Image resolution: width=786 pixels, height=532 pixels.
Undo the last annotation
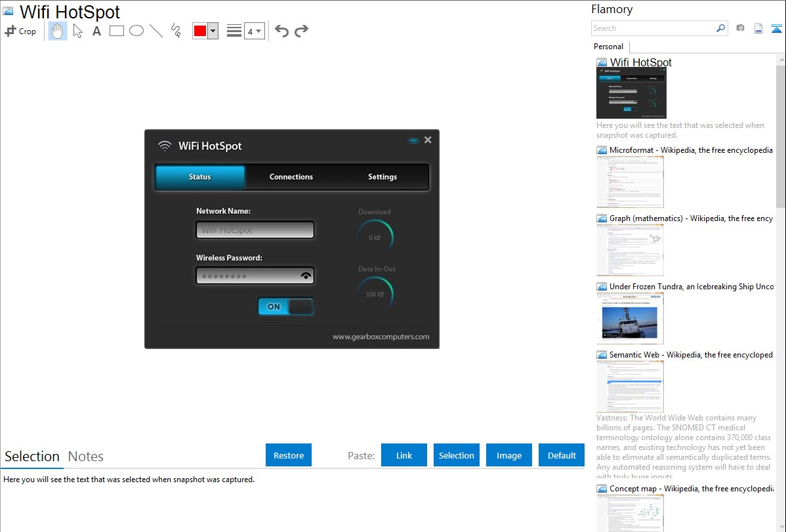click(281, 31)
